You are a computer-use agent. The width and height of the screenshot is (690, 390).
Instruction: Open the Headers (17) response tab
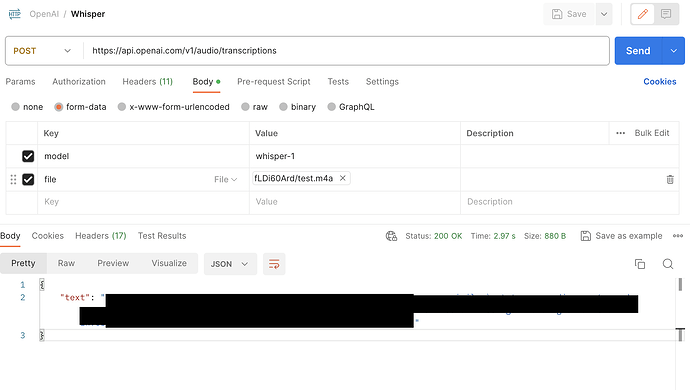coord(101,236)
